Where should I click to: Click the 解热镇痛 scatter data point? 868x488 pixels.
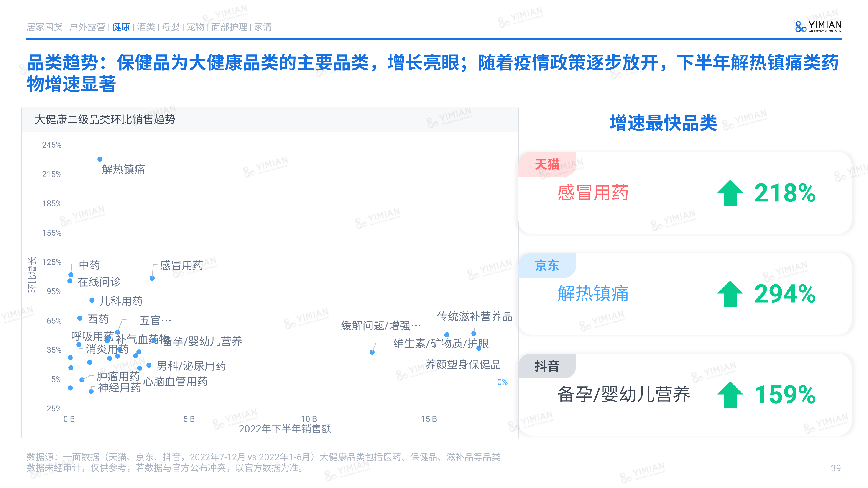tap(100, 159)
